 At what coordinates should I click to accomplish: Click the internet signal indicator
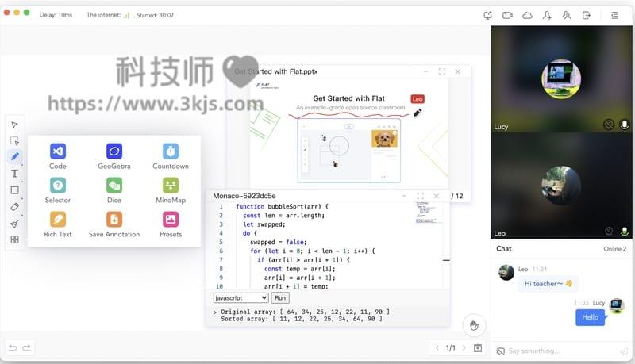(126, 15)
